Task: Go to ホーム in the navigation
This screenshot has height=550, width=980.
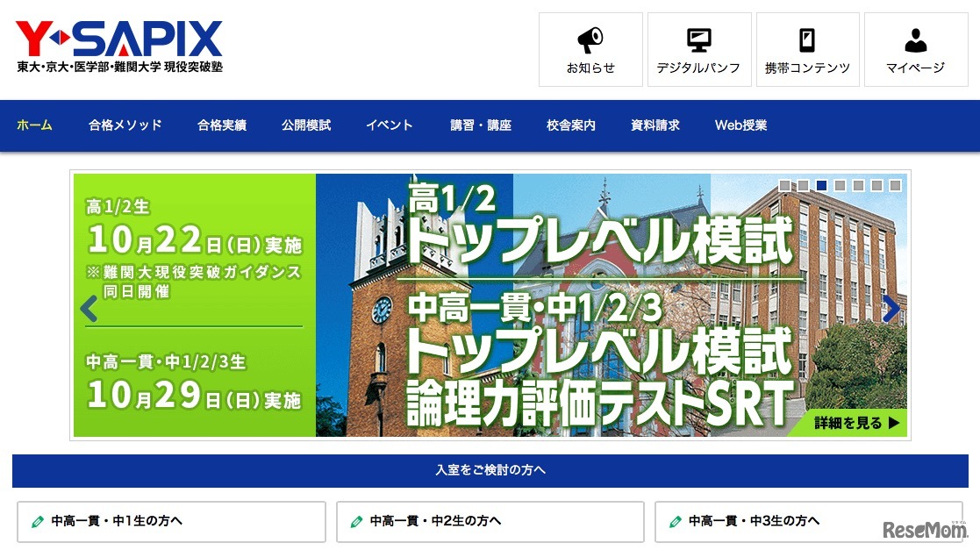Action: coord(34,125)
